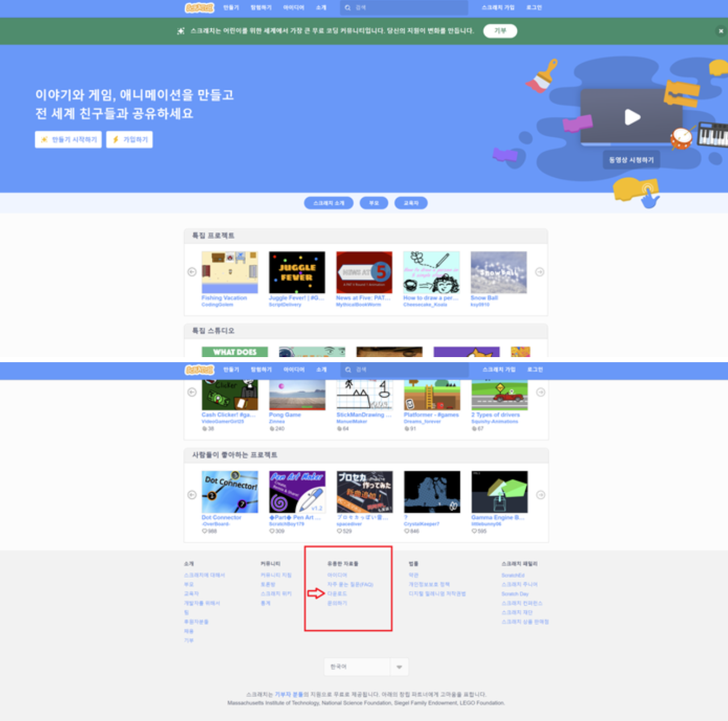
Task: Click the 스크래치 주니어 footer link
Action: pyautogui.click(x=520, y=585)
